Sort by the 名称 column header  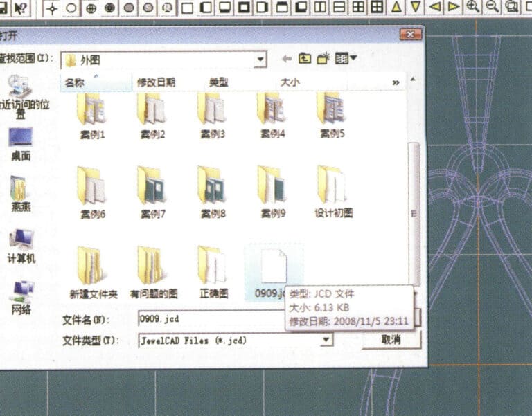point(96,82)
